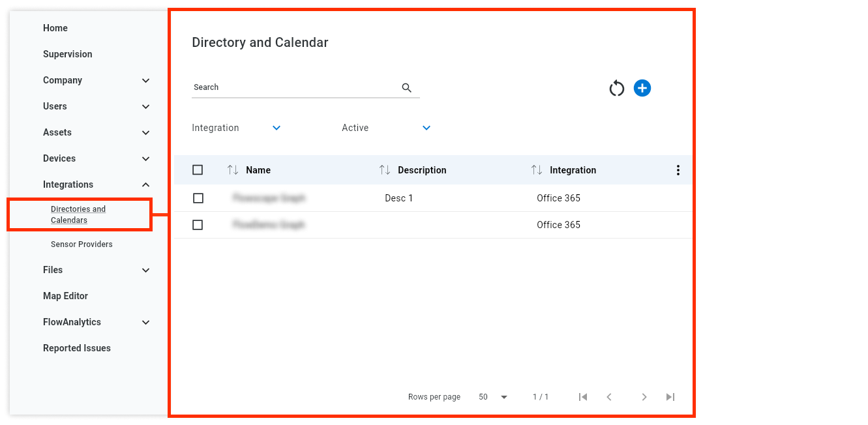Click Office 365 in first row

point(558,198)
